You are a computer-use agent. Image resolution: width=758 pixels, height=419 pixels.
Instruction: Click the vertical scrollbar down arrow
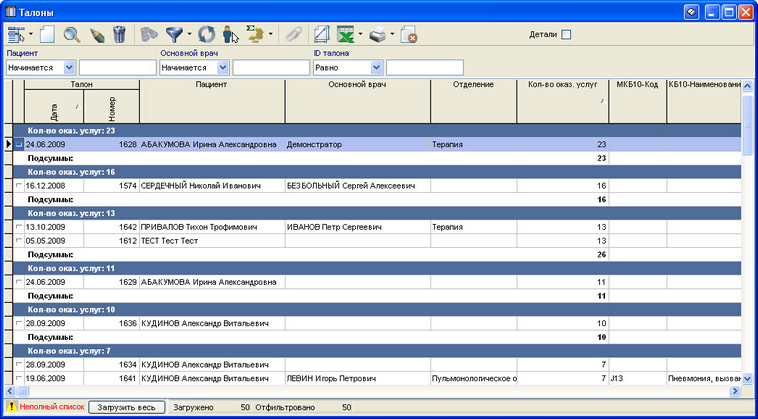click(747, 379)
